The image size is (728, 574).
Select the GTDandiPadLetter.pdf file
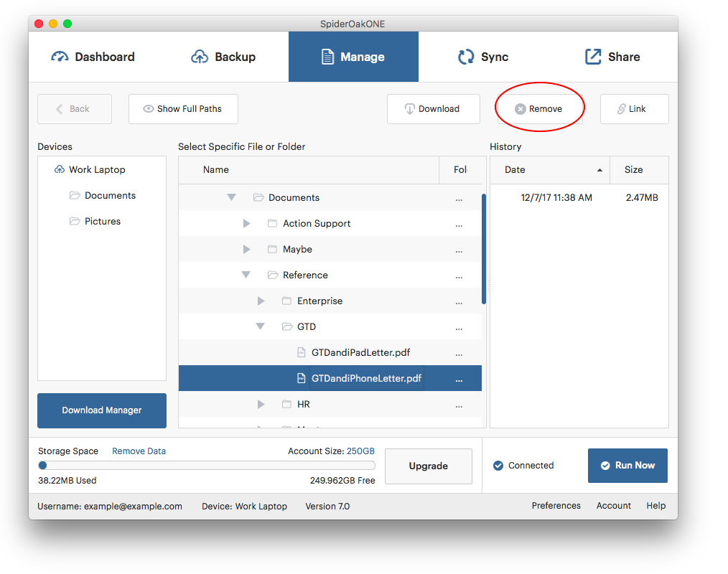(x=330, y=353)
